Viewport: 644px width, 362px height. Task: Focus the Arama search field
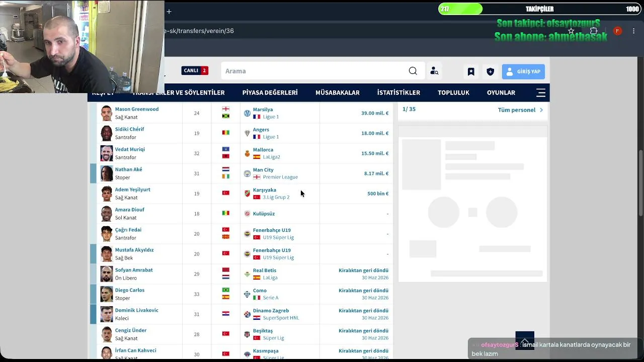point(314,71)
